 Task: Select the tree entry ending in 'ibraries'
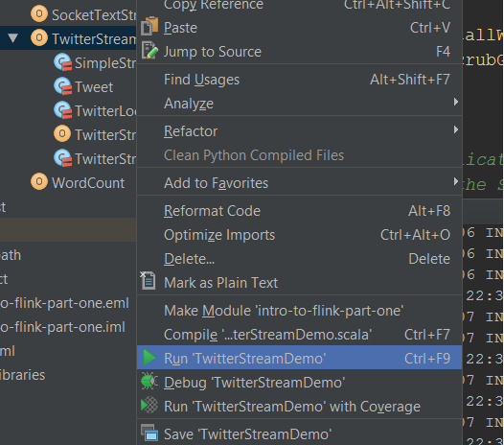[22, 375]
